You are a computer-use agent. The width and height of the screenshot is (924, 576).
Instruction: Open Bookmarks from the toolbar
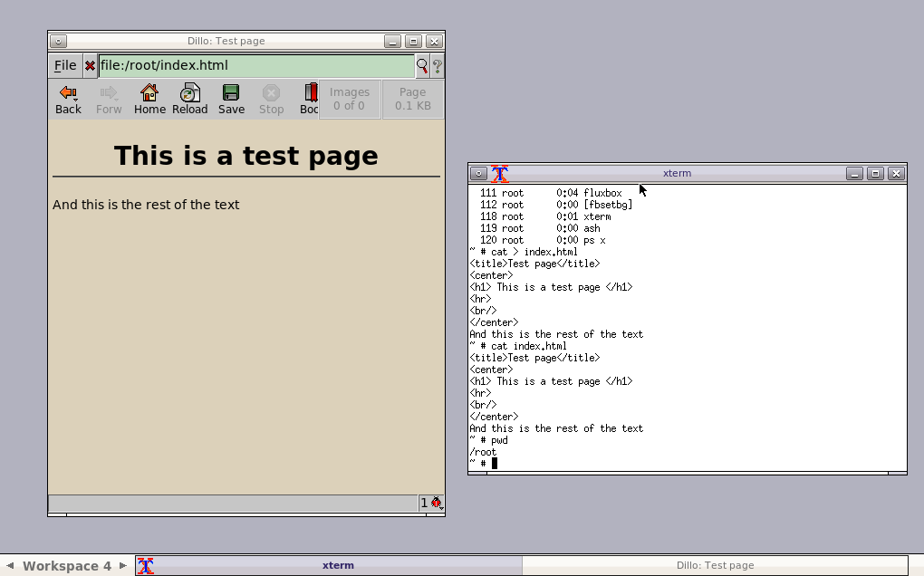pyautogui.click(x=310, y=99)
